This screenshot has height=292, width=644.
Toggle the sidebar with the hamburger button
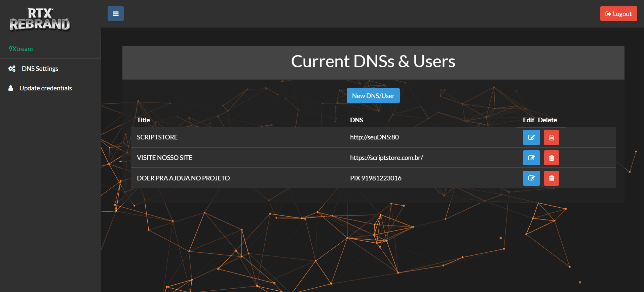tap(115, 14)
